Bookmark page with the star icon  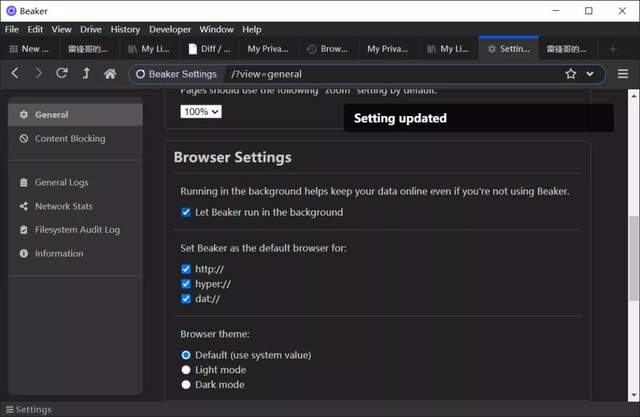571,74
